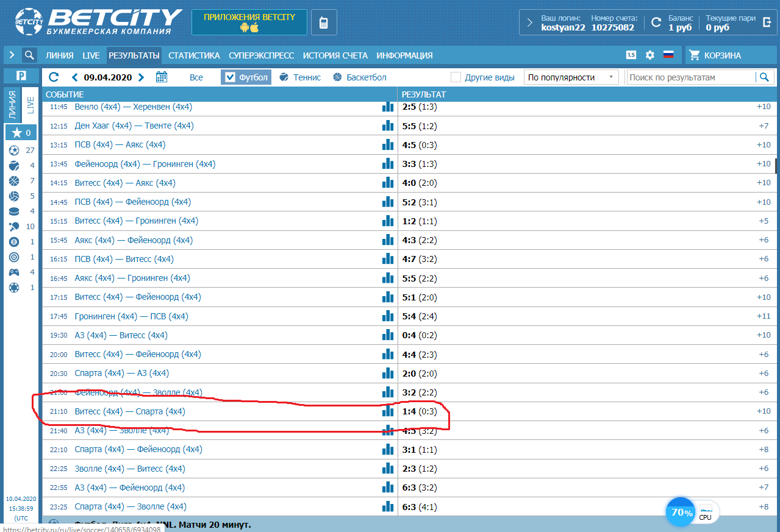The width and height of the screenshot is (780, 532).
Task: Open the calendar date picker
Action: tap(162, 77)
